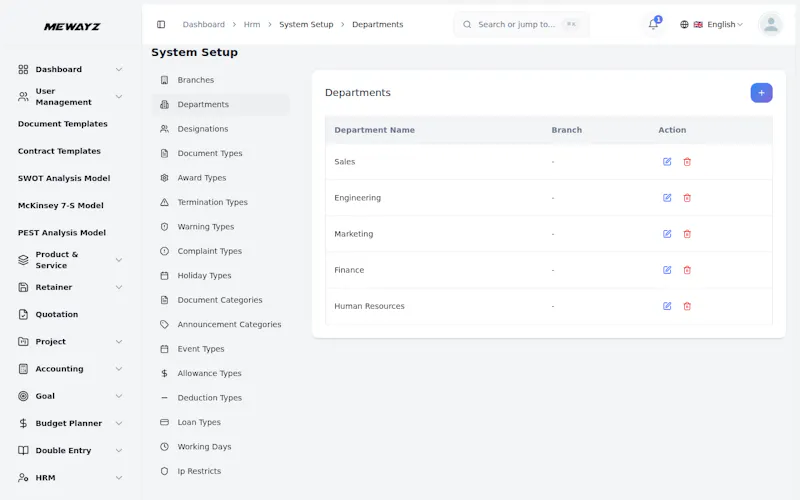The width and height of the screenshot is (800, 500).
Task: Open Document Types setup
Action: 221,154
